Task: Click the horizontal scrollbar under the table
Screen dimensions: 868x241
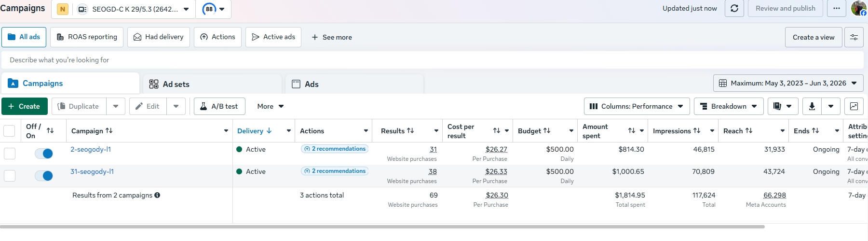Action: tap(382, 227)
